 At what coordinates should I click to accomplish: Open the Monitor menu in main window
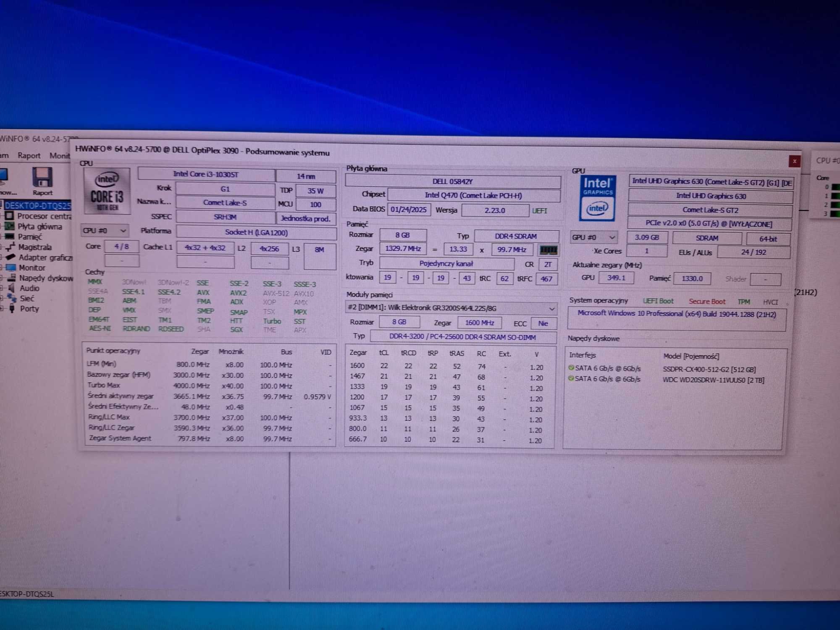coord(60,156)
